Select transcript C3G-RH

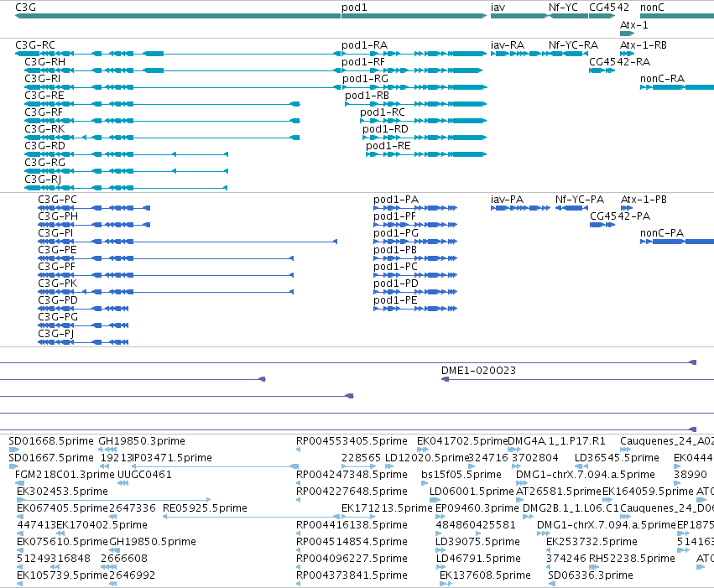point(183,70)
